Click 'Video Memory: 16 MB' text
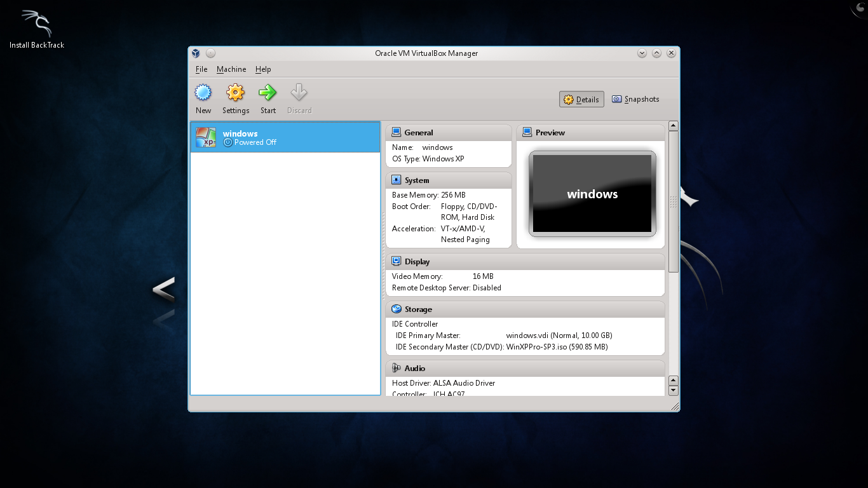Viewport: 868px width, 488px height. (443, 276)
